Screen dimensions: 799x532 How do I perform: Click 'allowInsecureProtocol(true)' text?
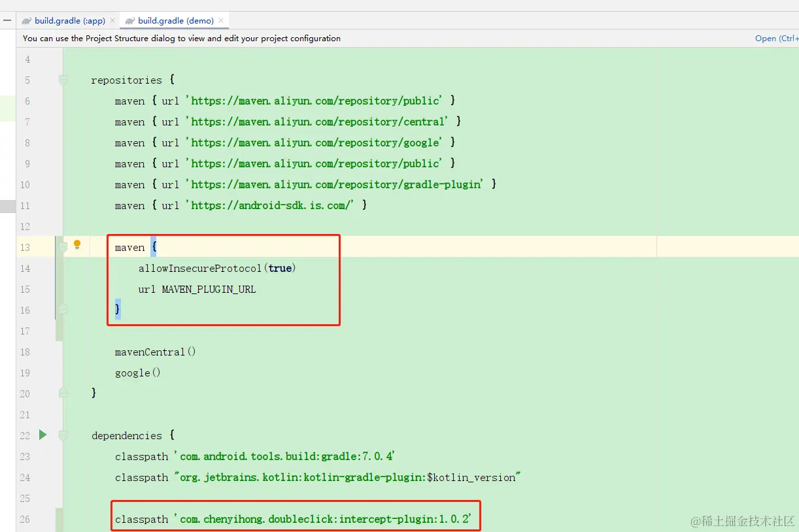[x=217, y=268]
